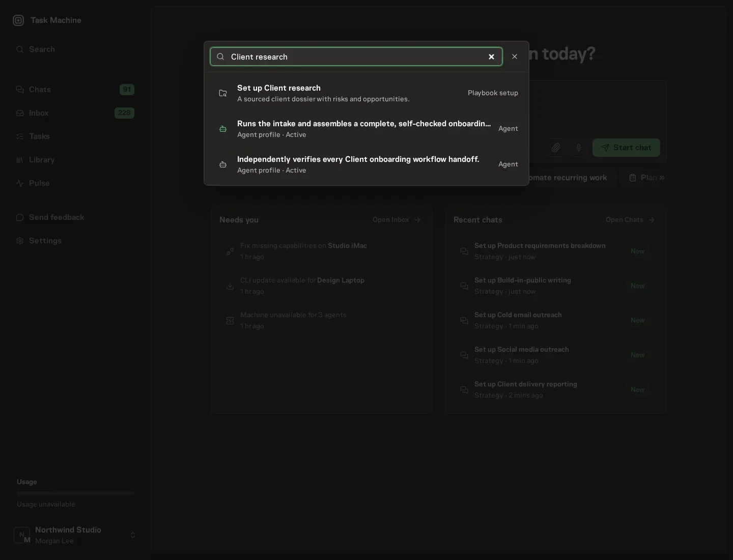
Task: Click Open Chats link
Action: pos(630,220)
